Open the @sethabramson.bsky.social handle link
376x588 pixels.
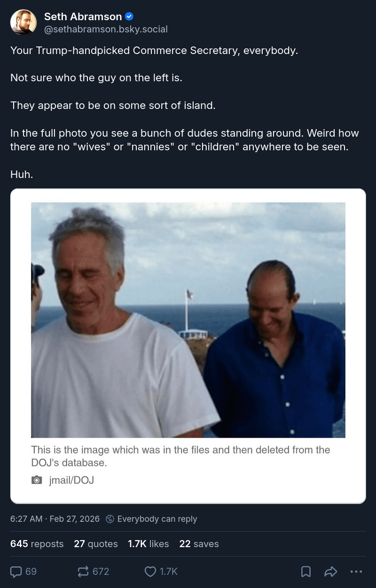coord(106,29)
